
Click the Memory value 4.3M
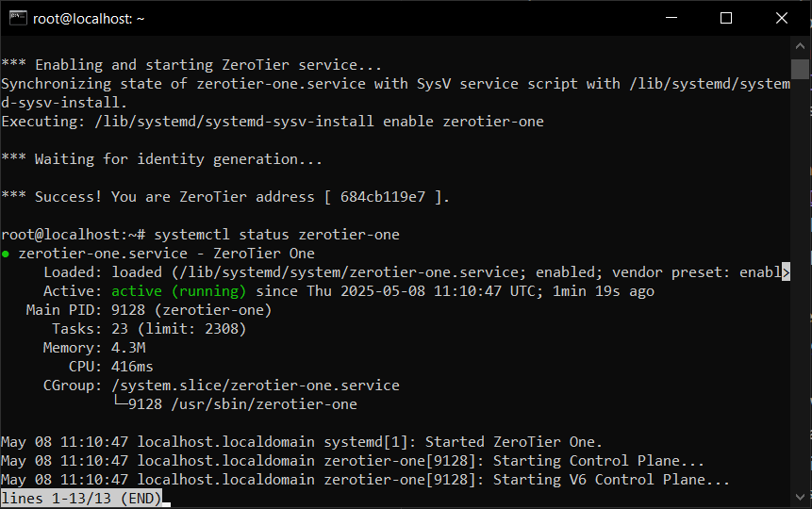128,348
